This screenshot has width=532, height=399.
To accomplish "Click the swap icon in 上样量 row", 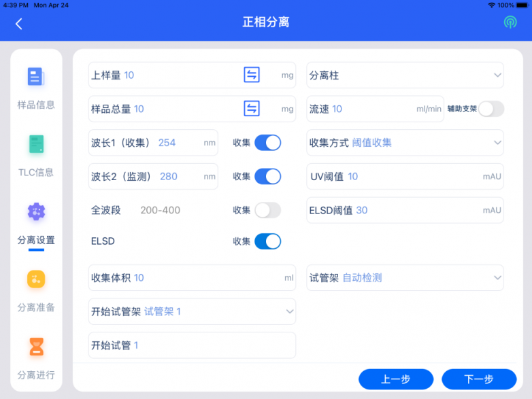I will point(252,75).
